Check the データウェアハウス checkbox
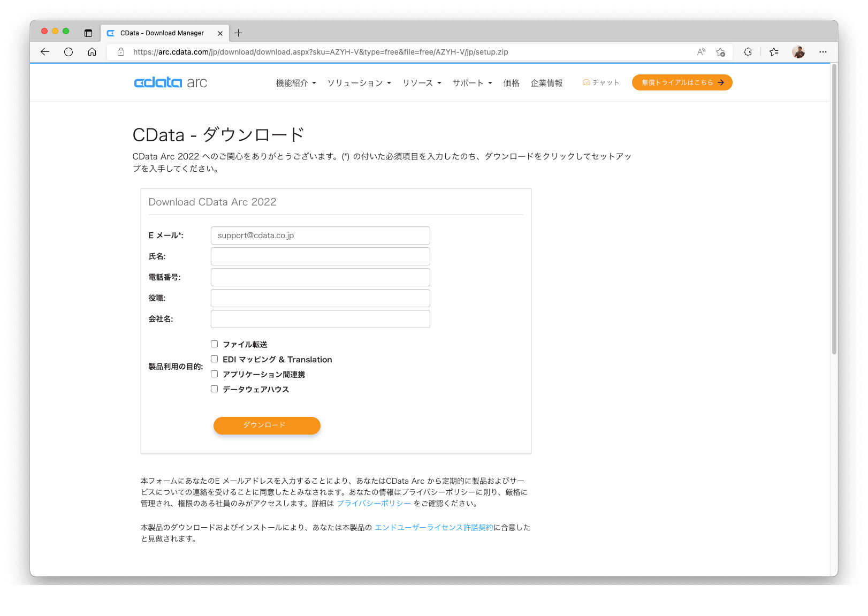The height and width of the screenshot is (616, 868). pyautogui.click(x=214, y=389)
